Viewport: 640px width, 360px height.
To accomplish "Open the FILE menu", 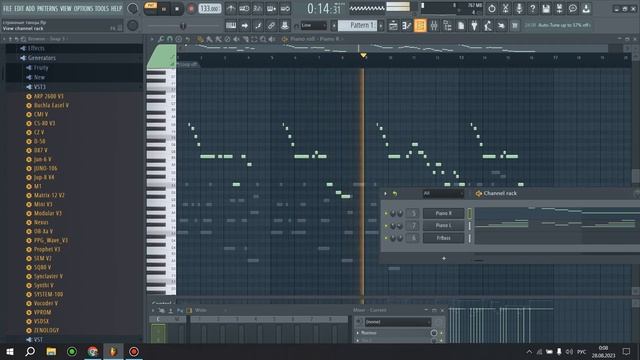I will point(7,8).
